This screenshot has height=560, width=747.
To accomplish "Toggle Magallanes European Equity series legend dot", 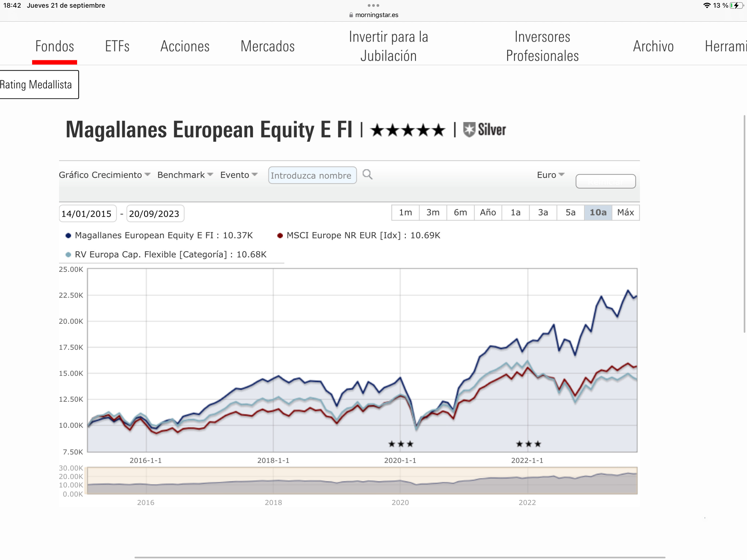I will click(x=68, y=236).
